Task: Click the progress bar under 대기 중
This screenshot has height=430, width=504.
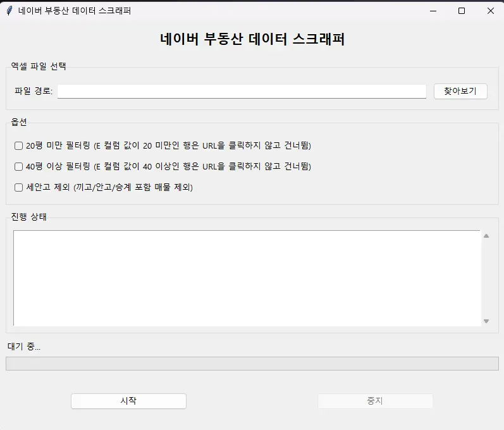Action: 252,364
